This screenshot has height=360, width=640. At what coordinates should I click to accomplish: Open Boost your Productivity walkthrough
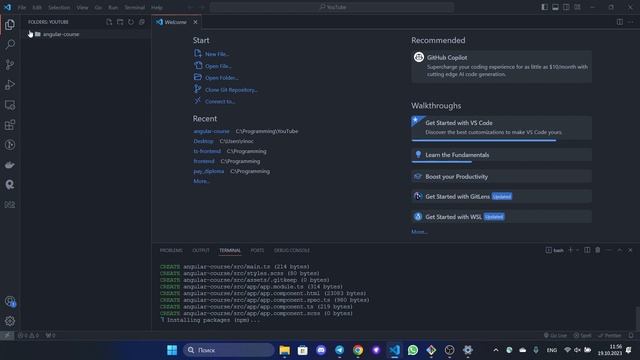(501, 176)
